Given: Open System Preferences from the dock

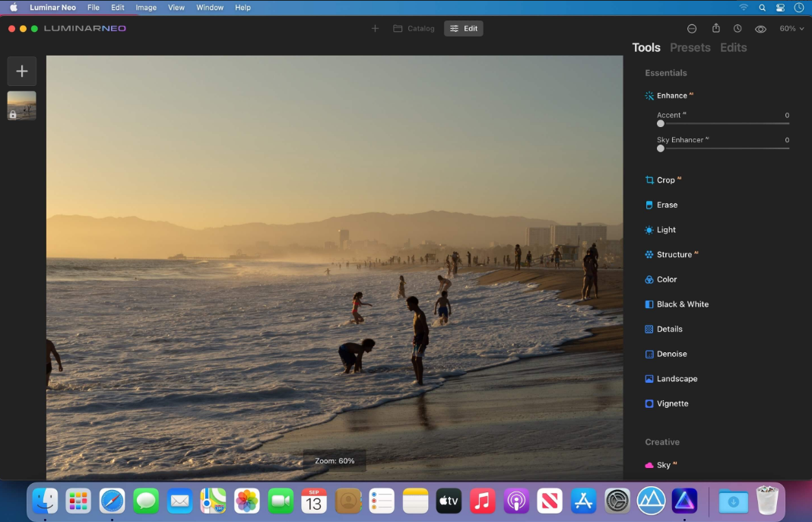Looking at the screenshot, I should (x=617, y=501).
